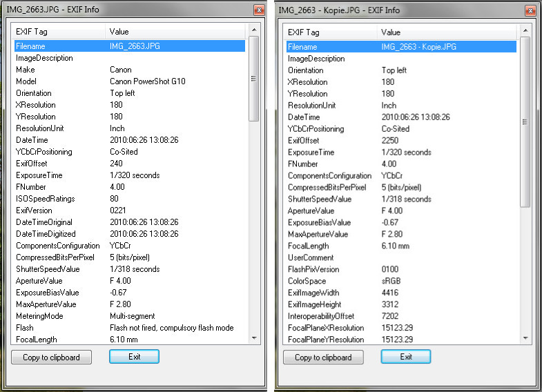Select ExifOffset row with value 2250

tap(401, 141)
